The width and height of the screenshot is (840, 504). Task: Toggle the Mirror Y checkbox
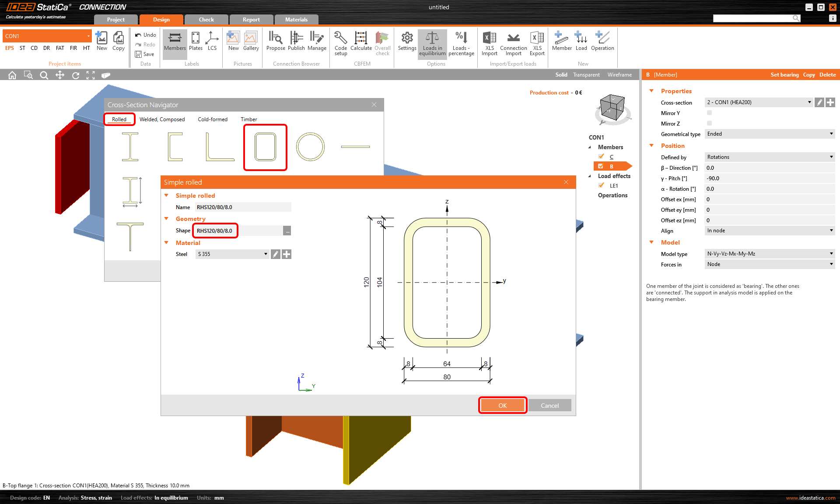point(709,112)
